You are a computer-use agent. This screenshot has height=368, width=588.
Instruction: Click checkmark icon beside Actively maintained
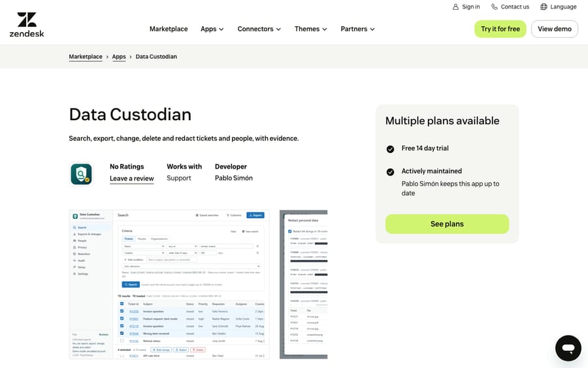tap(391, 172)
